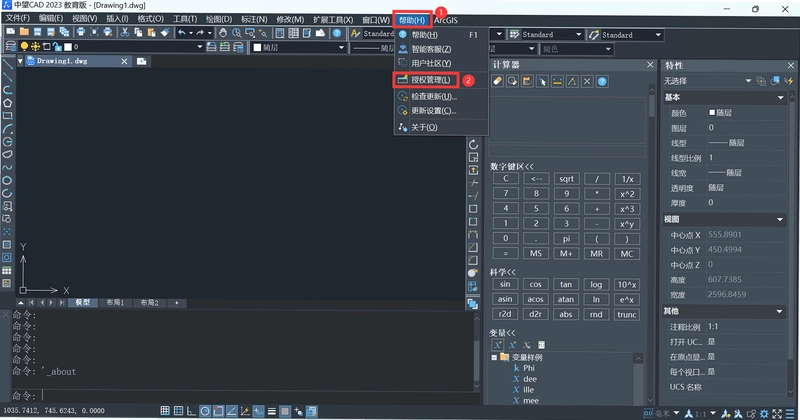Image resolution: width=800 pixels, height=420 pixels.
Task: Select the Phi variable in tree
Action: 529,368
